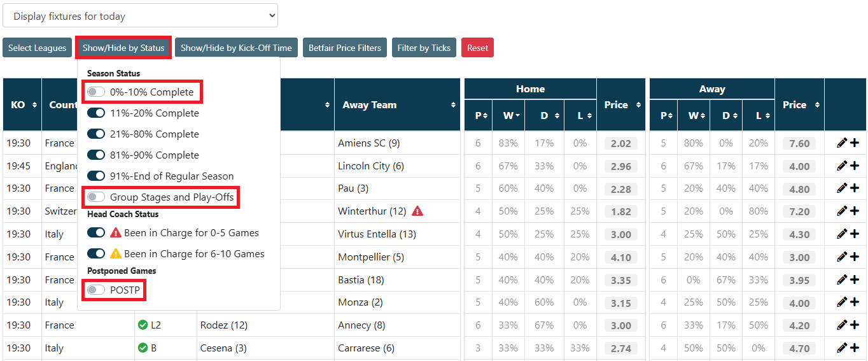The width and height of the screenshot is (868, 361).
Task: Enable the 0%-10% Complete toggle
Action: pyautogui.click(x=96, y=92)
